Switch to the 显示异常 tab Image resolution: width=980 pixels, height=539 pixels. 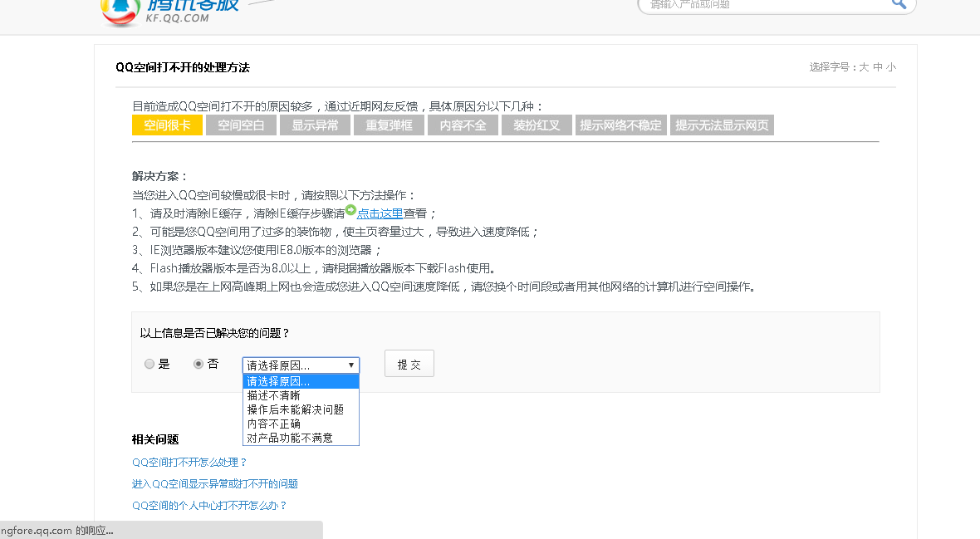click(x=315, y=125)
